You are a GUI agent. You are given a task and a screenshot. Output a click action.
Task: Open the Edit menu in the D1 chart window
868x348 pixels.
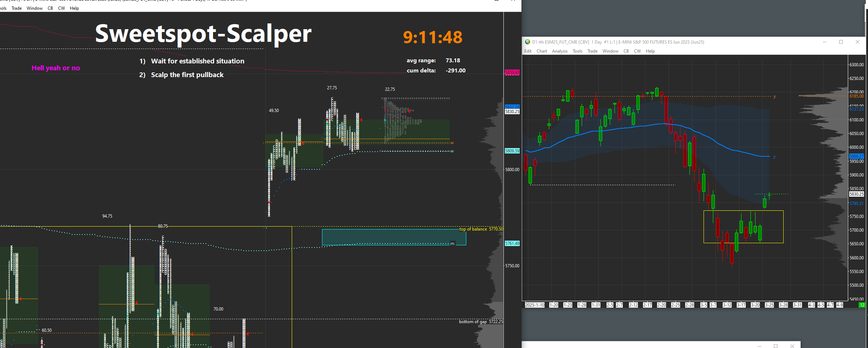528,51
